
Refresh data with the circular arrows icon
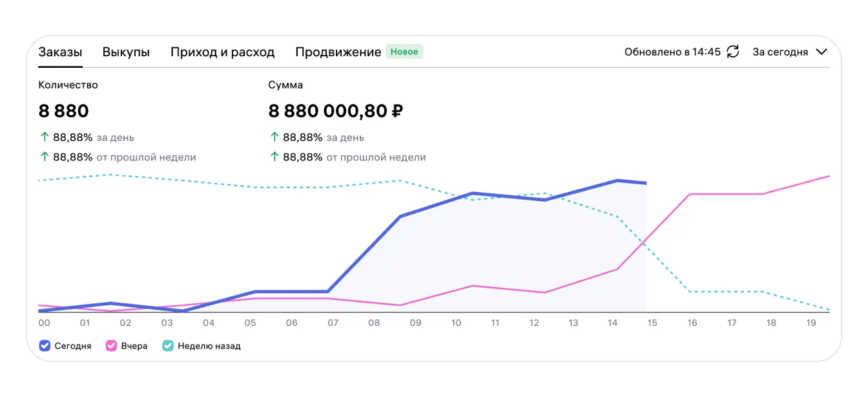click(x=733, y=52)
